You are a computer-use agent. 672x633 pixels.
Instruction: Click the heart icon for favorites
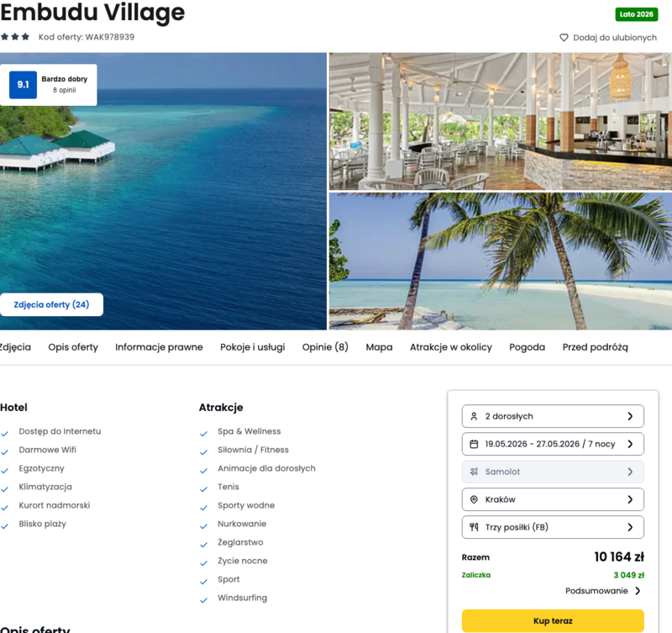coord(564,38)
